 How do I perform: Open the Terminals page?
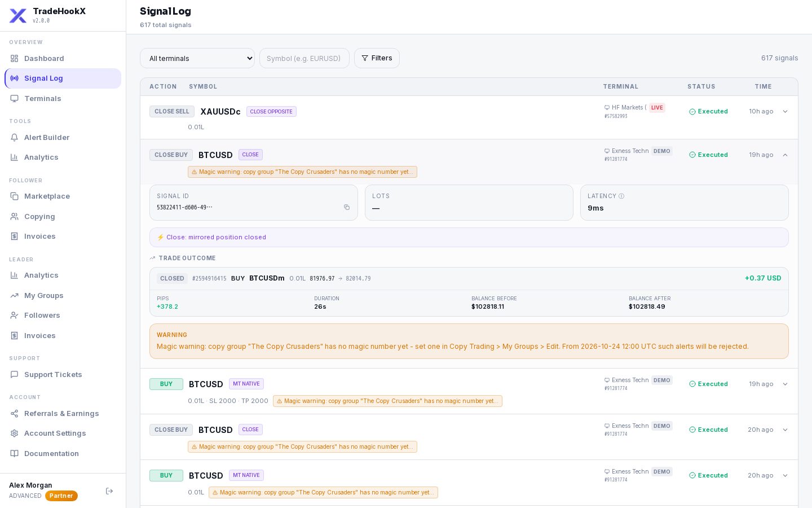click(63, 98)
